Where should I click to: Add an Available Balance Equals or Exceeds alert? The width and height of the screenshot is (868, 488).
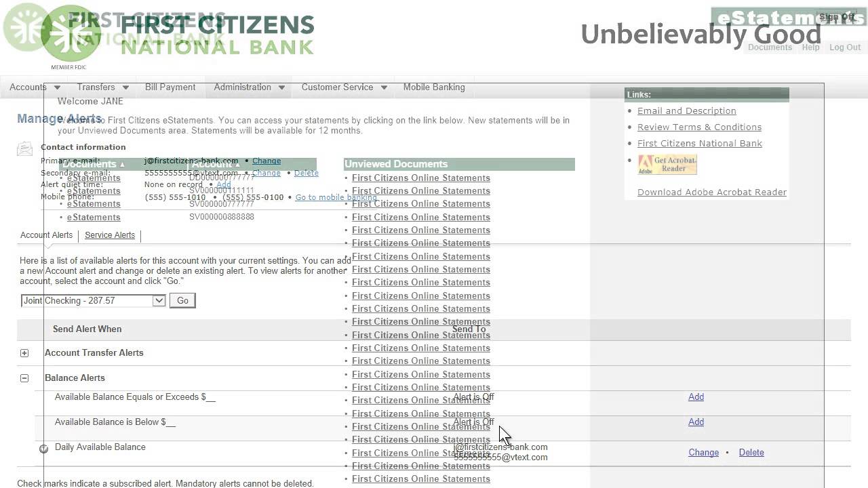[696, 397]
